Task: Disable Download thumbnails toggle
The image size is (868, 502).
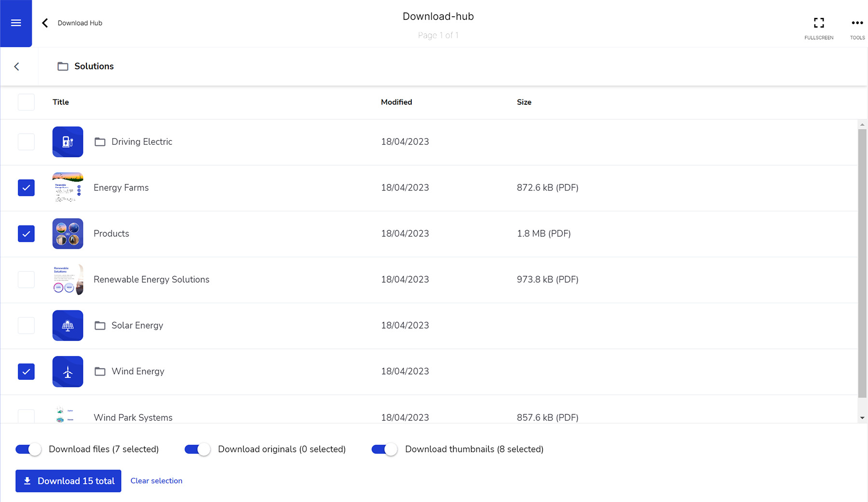Action: coord(383,449)
